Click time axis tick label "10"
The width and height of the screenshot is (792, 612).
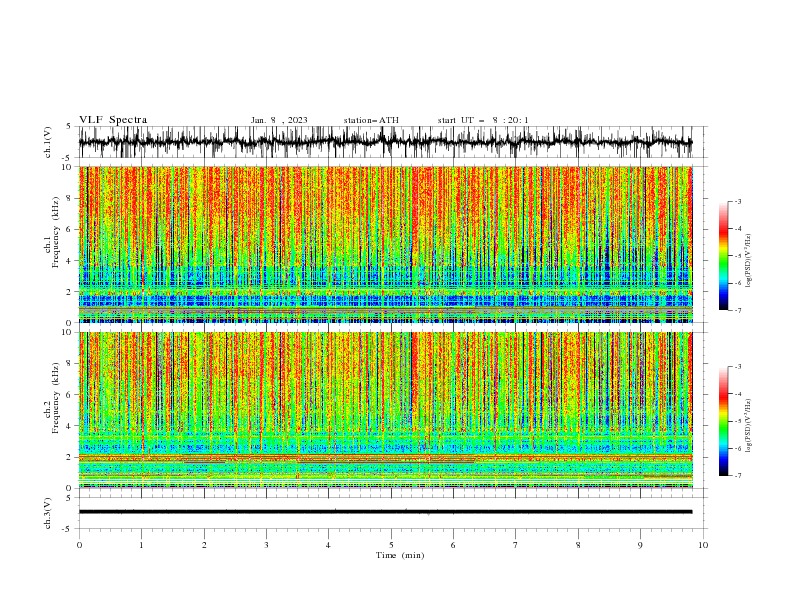click(x=703, y=545)
